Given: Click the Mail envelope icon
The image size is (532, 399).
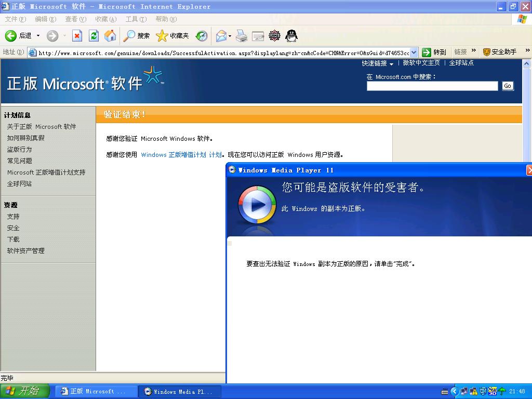Looking at the screenshot, I should [x=221, y=36].
